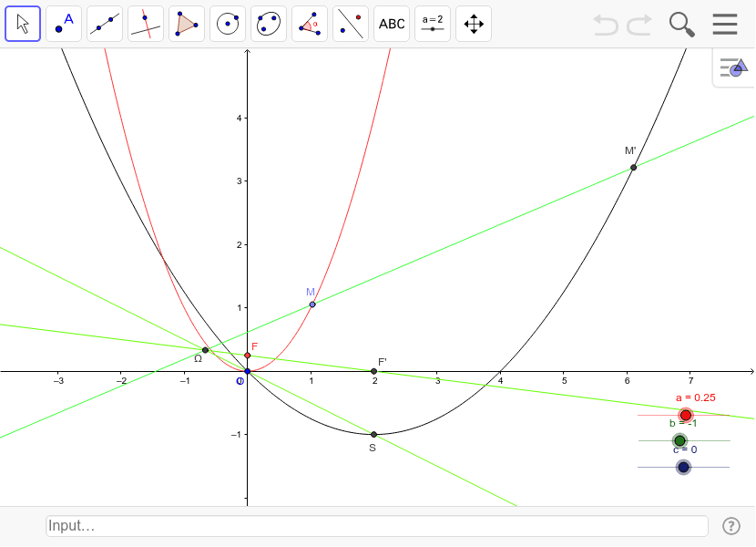Click vertex point S
756x547 pixels.
point(373,435)
